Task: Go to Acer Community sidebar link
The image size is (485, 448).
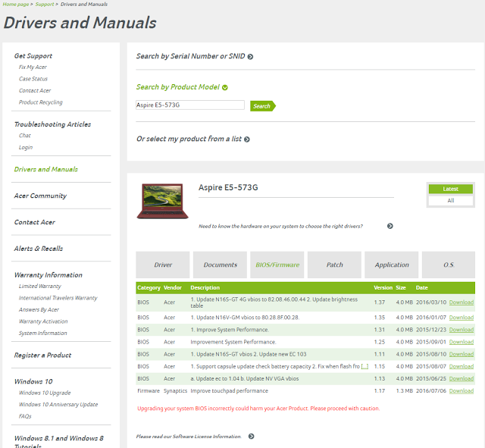Action: click(x=40, y=196)
